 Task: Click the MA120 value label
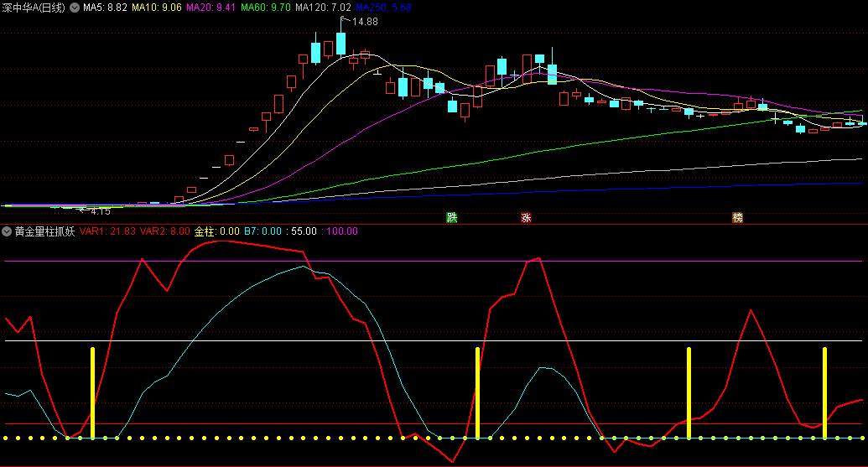[x=322, y=7]
